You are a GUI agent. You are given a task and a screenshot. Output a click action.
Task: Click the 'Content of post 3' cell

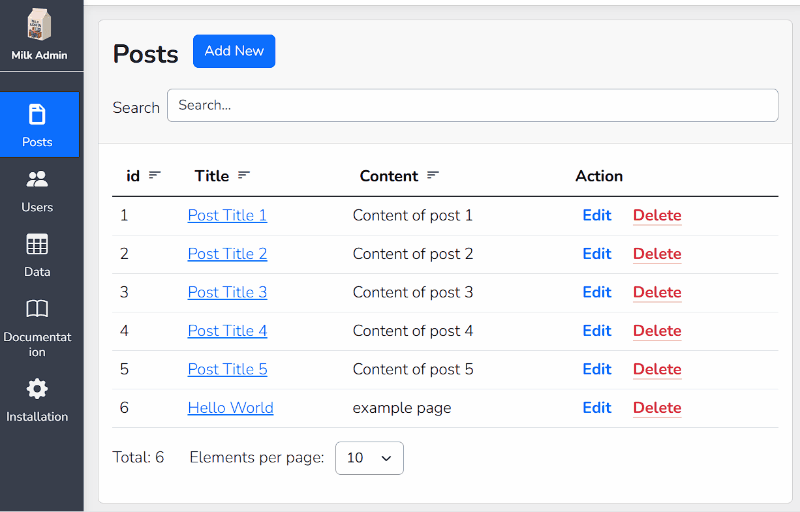(x=412, y=292)
